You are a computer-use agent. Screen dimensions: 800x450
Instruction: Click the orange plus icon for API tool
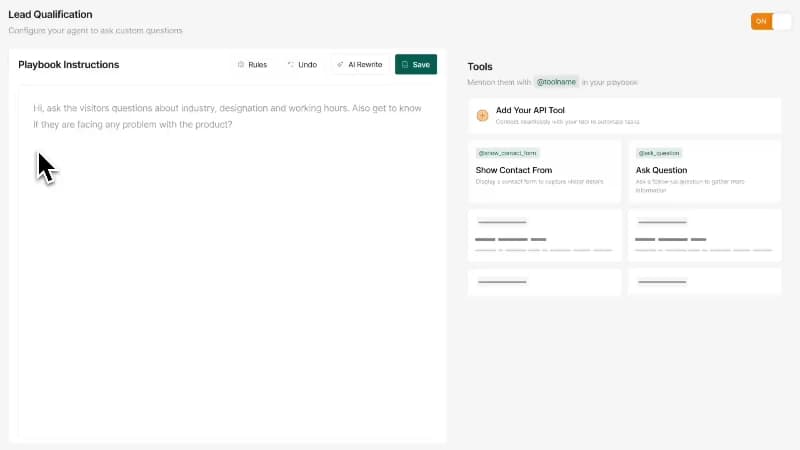click(482, 115)
